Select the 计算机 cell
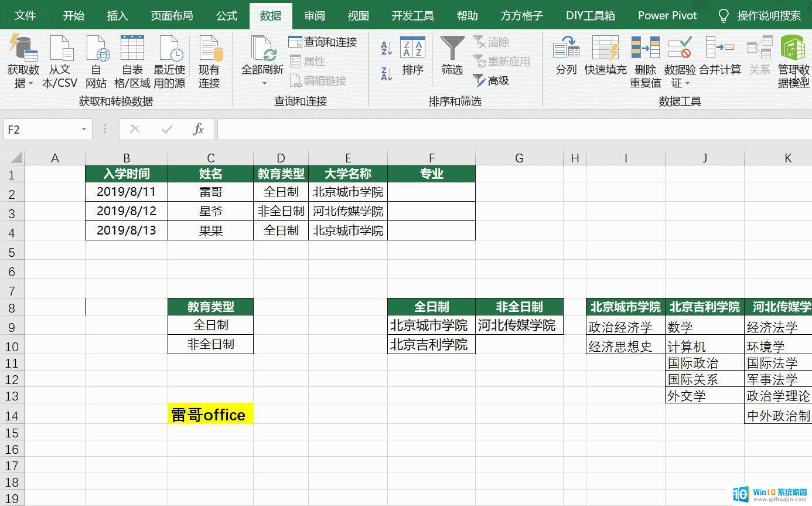 [x=705, y=345]
